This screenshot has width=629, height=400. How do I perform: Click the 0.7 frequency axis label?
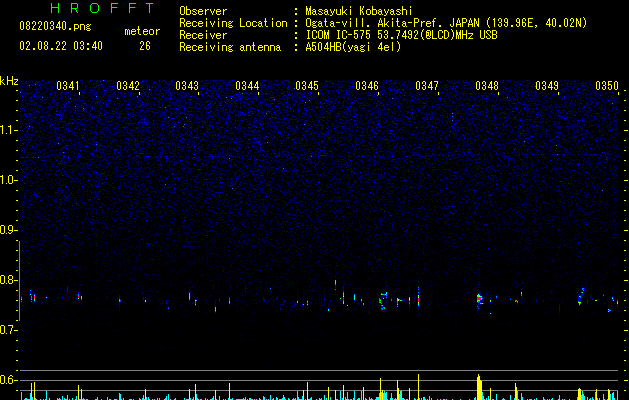pyautogui.click(x=9, y=330)
